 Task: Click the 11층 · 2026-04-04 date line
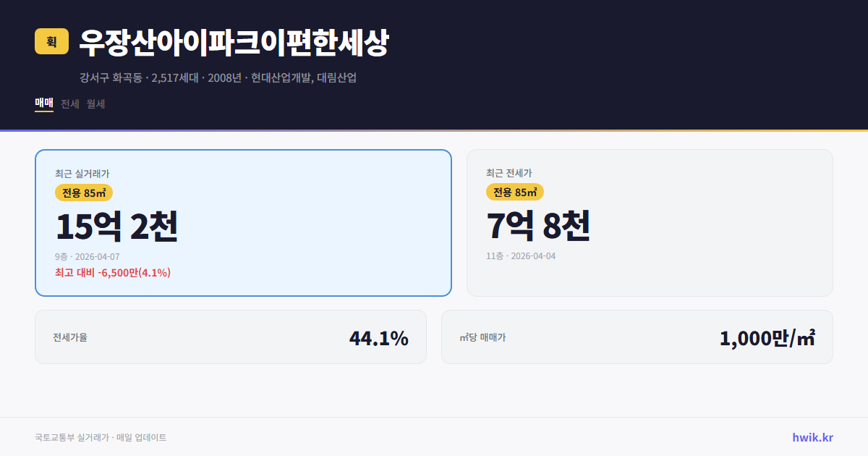pos(522,256)
